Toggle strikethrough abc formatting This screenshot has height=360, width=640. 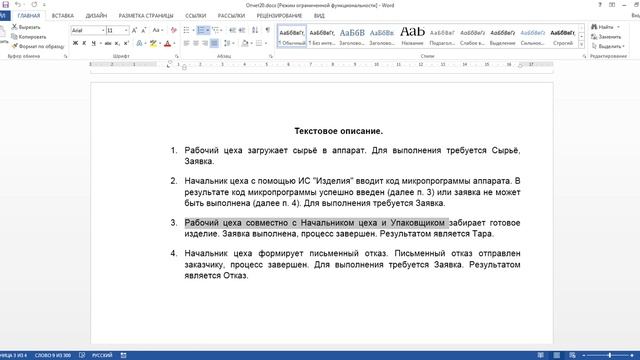click(x=108, y=43)
